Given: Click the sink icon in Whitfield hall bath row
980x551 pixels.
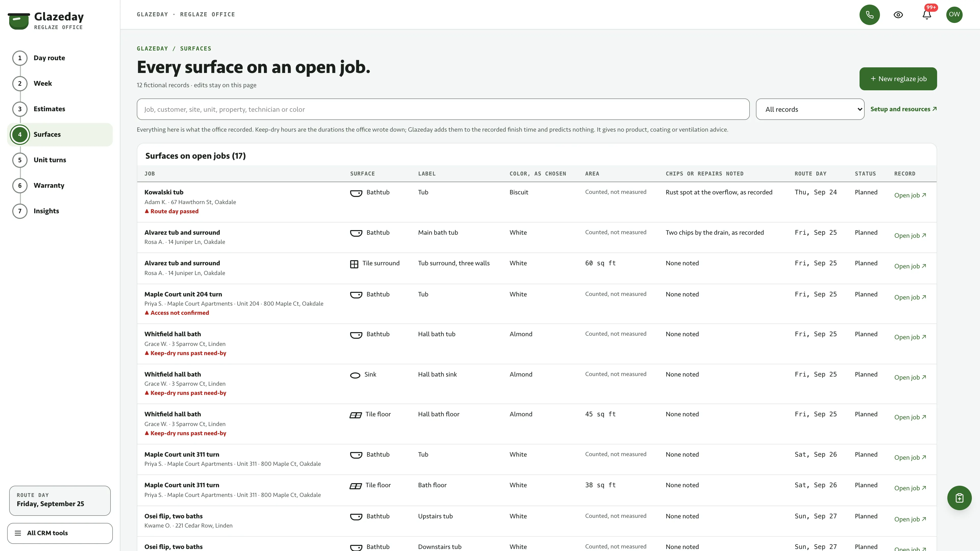Looking at the screenshot, I should point(355,375).
